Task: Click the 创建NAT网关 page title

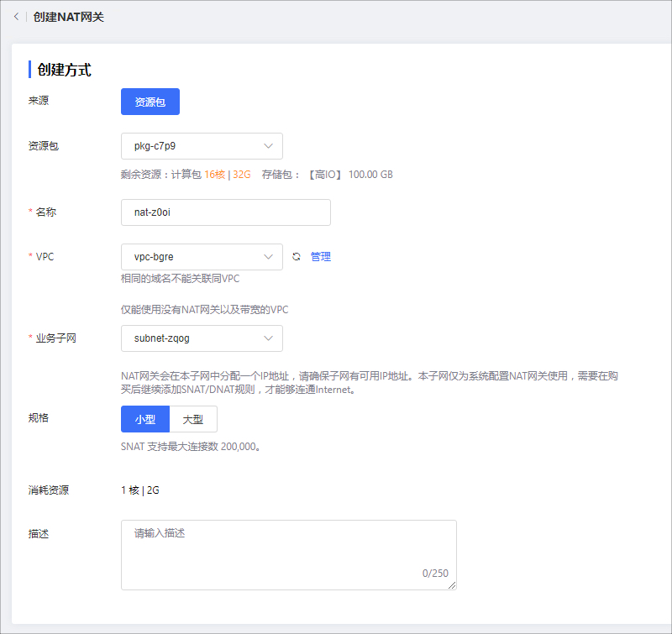Action: tap(69, 17)
